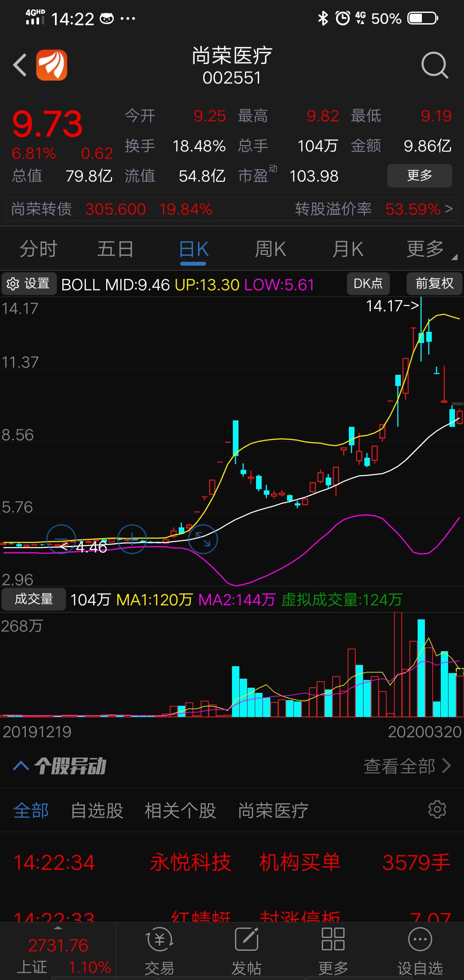The height and width of the screenshot is (980, 464).
Task: Tap the 金额 9.86亿 value
Action: click(x=427, y=146)
